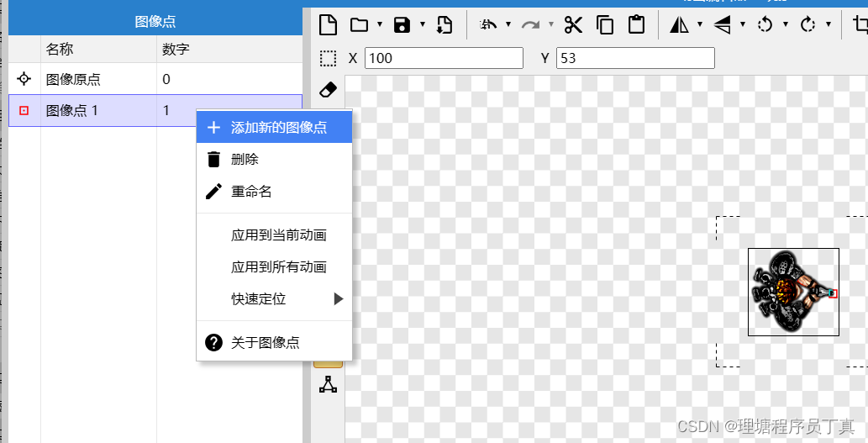Expand the flip dropdown arrow
The image size is (868, 443).
coord(743,24)
